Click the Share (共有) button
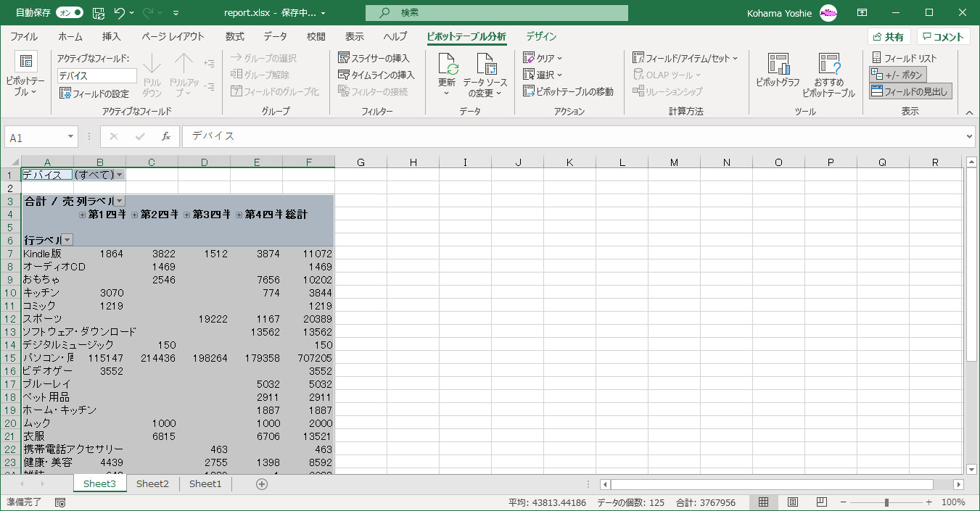 click(x=889, y=37)
